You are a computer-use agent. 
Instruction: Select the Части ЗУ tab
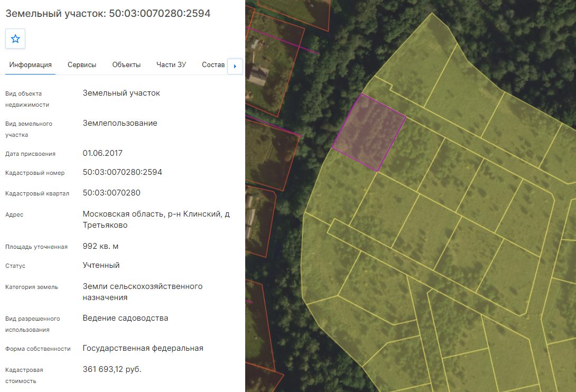pos(171,64)
